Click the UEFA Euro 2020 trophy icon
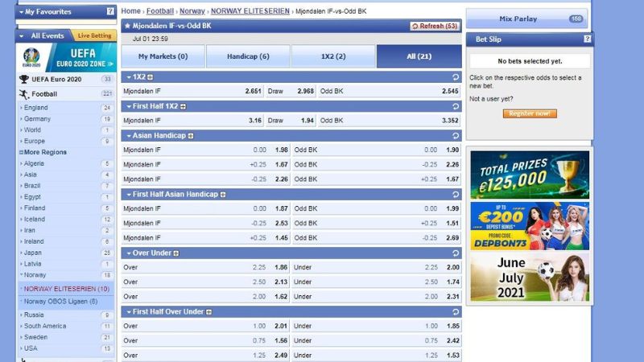The image size is (644, 362). [x=24, y=79]
